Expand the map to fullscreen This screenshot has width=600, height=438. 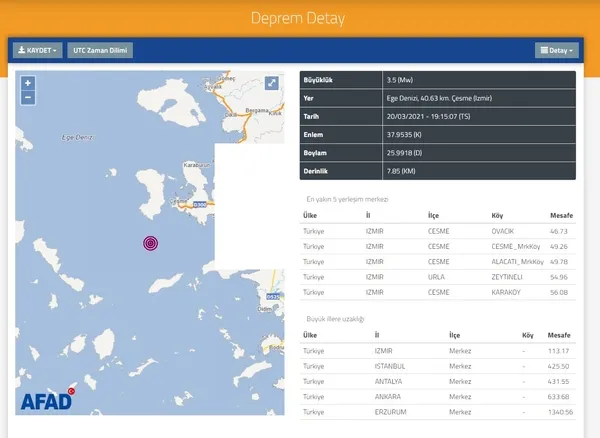271,84
